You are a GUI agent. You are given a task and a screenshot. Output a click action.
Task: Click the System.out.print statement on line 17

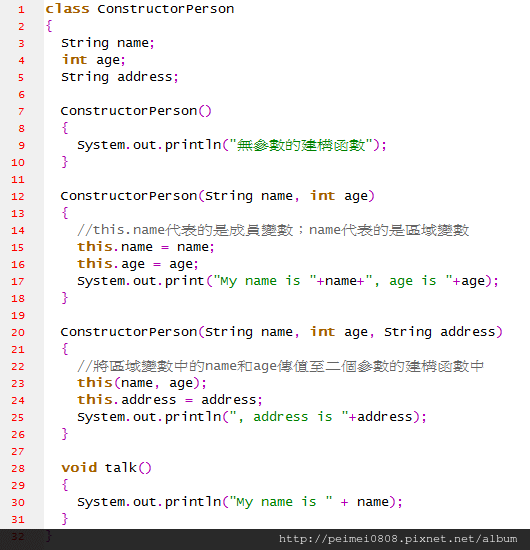tap(288, 281)
